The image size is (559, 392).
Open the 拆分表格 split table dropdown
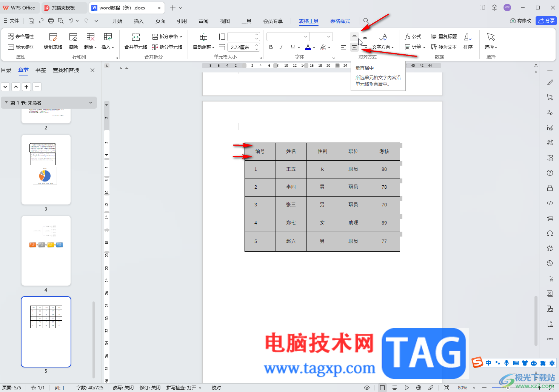pyautogui.click(x=167, y=37)
